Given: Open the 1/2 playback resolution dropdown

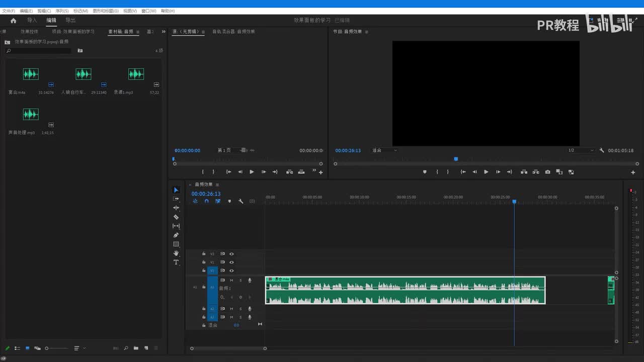Looking at the screenshot, I should point(581,150).
